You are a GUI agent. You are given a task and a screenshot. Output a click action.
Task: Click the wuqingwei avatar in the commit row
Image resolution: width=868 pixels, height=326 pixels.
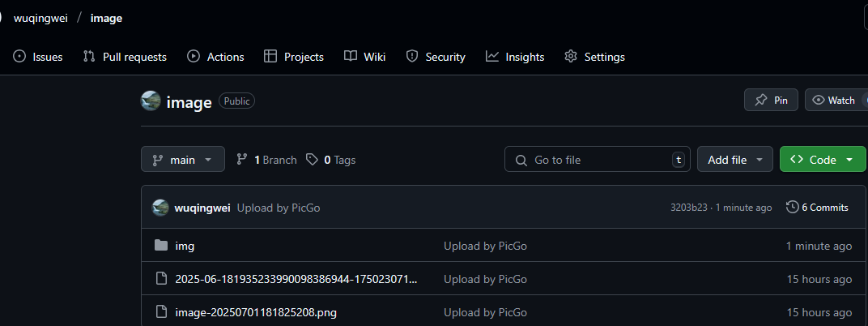[x=160, y=208]
